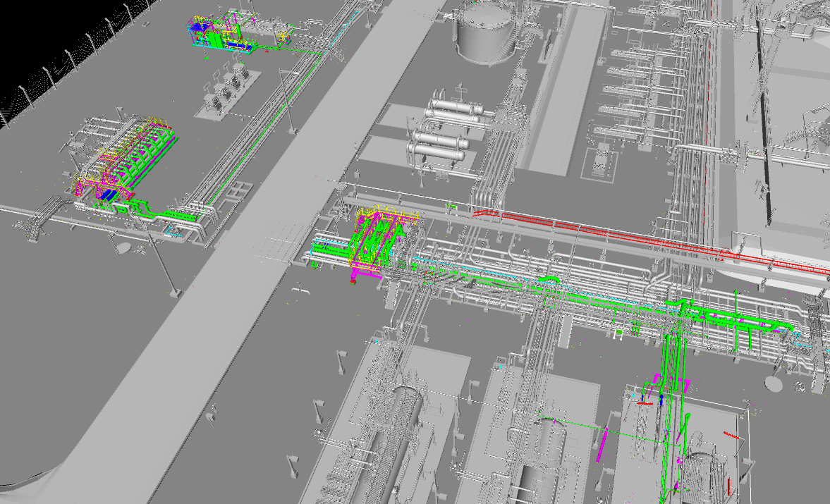Click the blue equipment on top-left skid
This screenshot has height=504, width=830.
[x=199, y=27]
